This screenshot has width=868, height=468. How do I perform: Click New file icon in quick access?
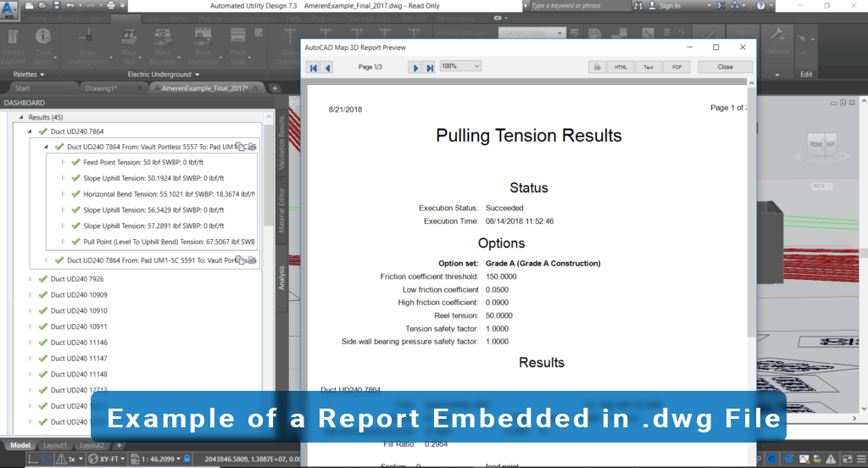coord(30,6)
